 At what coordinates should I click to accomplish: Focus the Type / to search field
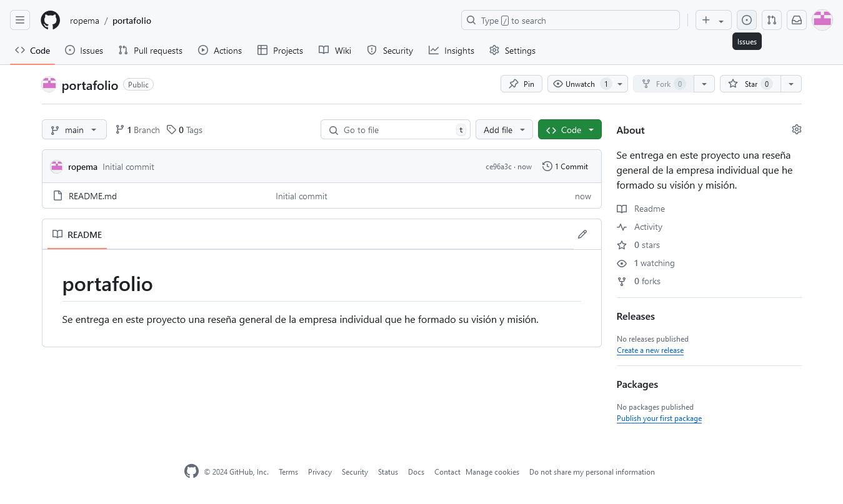(x=571, y=20)
